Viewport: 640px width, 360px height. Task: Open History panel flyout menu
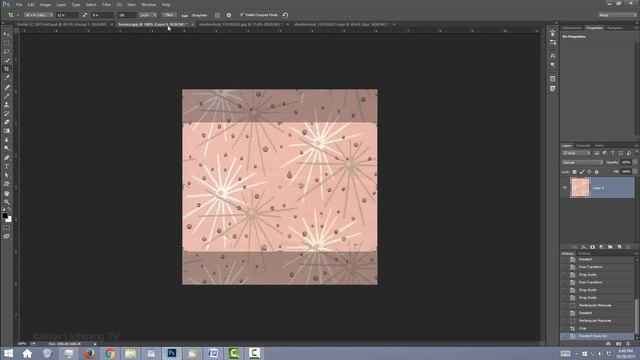(636, 253)
